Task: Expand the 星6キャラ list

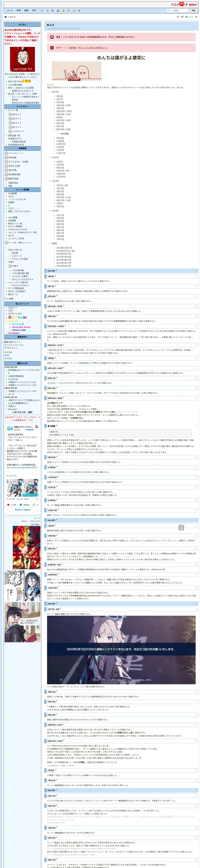Action: pos(10,114)
